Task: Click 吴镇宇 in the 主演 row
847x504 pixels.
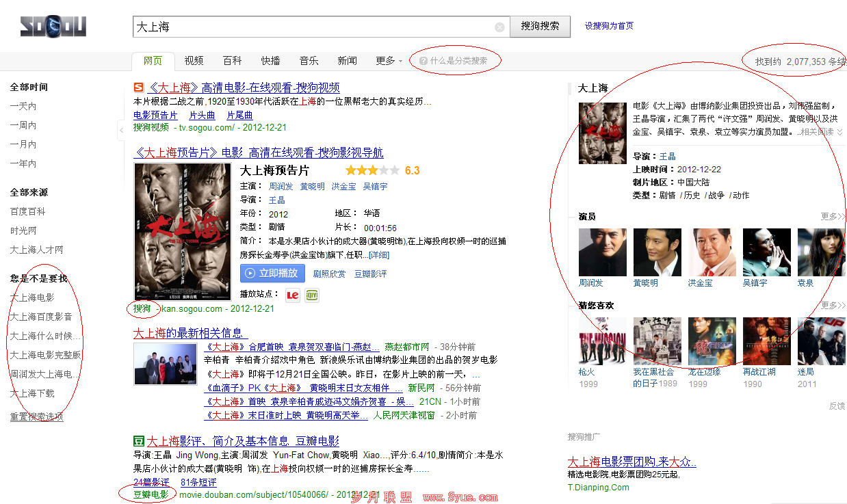Action: (375, 187)
